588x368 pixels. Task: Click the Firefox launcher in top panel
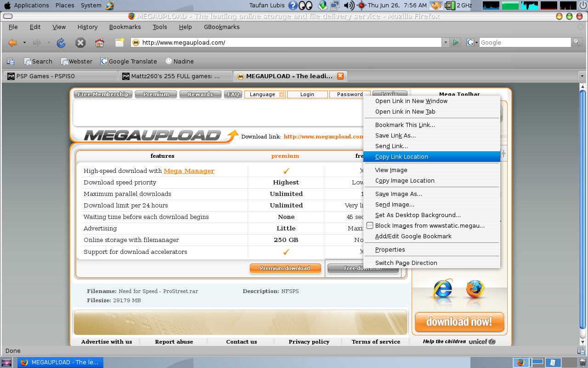click(109, 6)
